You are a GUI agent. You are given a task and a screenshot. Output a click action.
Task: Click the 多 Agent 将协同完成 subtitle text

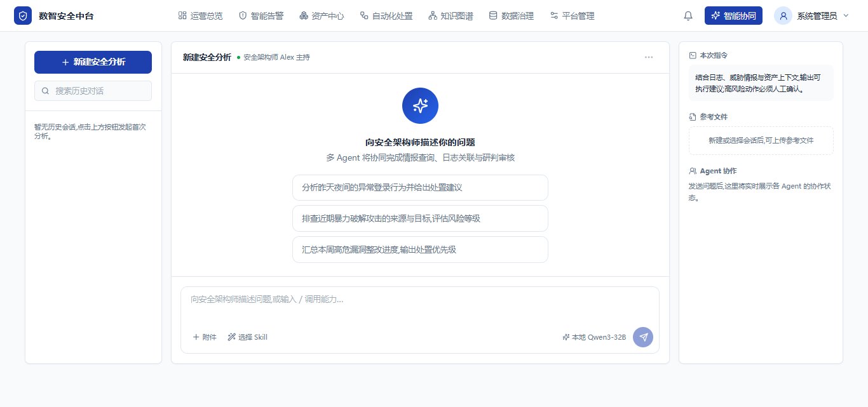pyautogui.click(x=420, y=157)
